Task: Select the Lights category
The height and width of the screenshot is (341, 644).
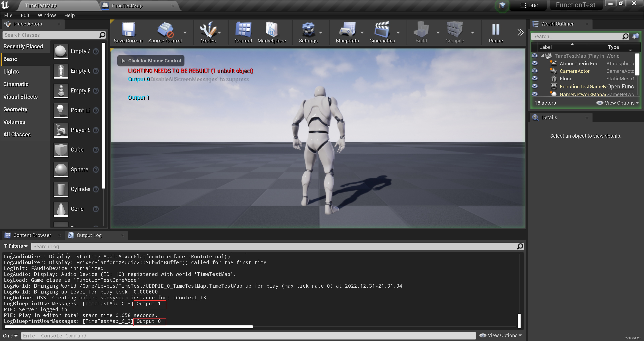Action: pos(11,71)
